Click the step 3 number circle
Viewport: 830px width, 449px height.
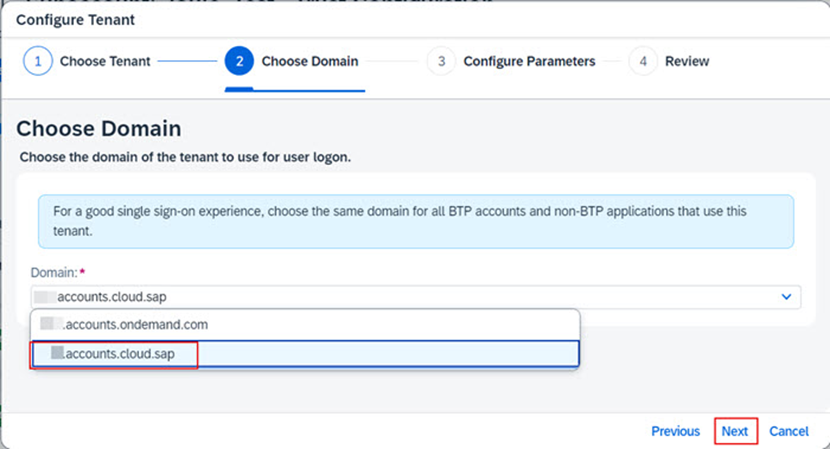coord(441,61)
